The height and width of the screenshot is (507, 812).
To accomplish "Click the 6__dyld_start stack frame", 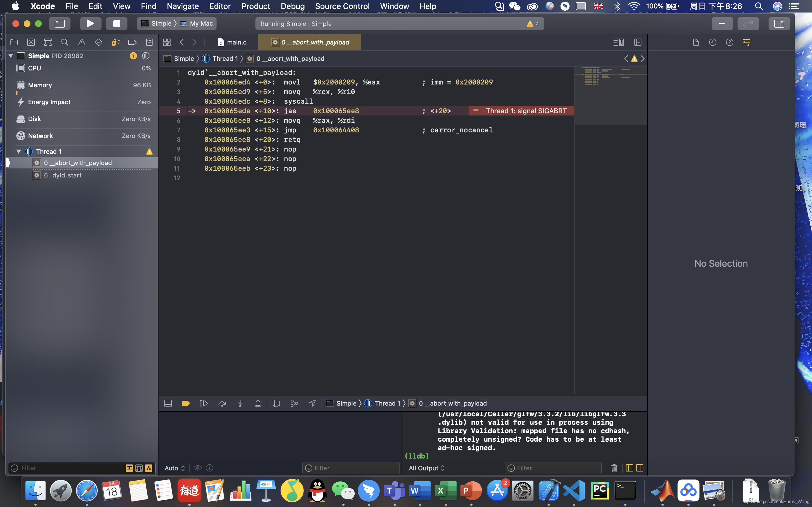I will (x=63, y=175).
